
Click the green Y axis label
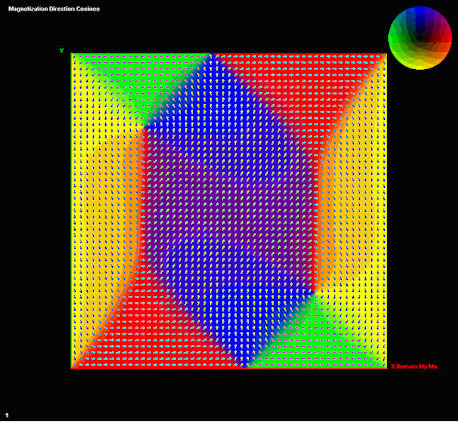[x=61, y=50]
